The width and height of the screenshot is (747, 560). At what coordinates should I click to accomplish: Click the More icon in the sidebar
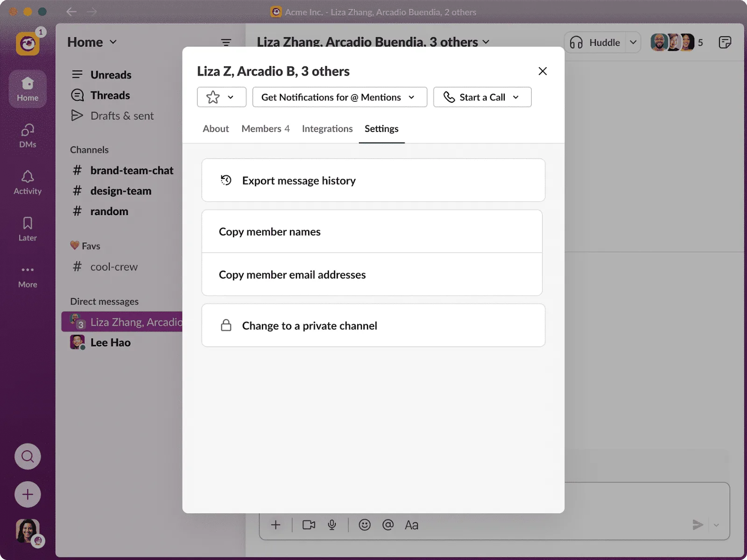point(28,275)
